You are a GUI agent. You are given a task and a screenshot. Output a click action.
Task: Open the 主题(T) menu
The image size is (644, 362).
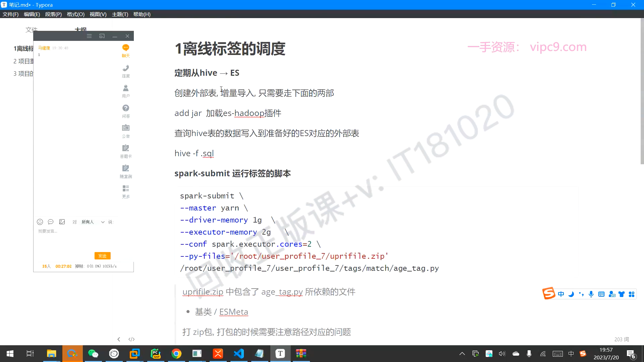(120, 14)
